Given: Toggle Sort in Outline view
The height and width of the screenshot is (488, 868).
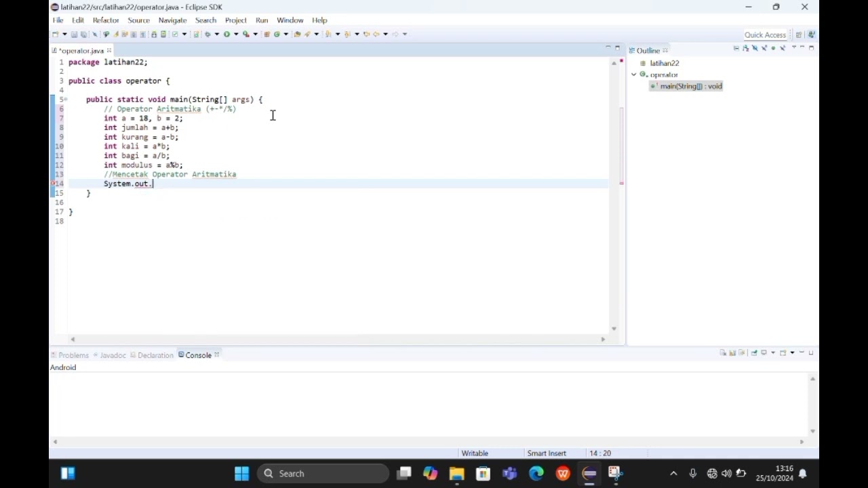Looking at the screenshot, I should 746,48.
